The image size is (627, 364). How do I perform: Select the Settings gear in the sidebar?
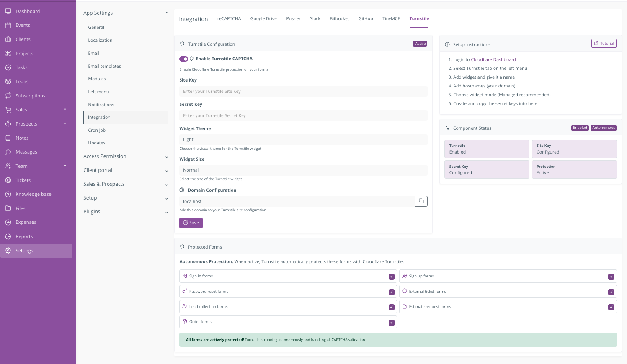tap(8, 250)
